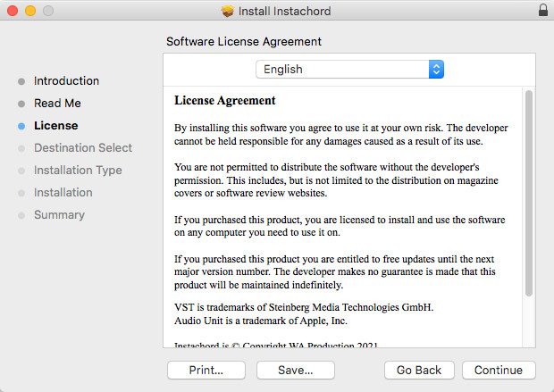Screen dimensions: 554x392
Task: Select the Installation Type step label
Action: coord(78,171)
